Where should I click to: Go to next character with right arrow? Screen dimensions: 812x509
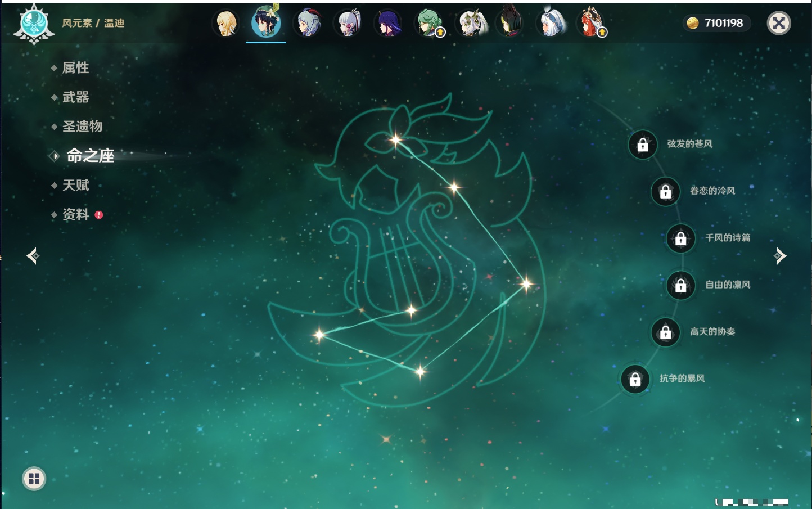pyautogui.click(x=781, y=256)
